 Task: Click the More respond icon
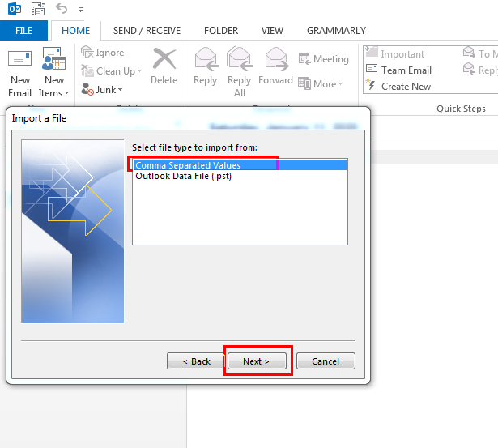(304, 83)
